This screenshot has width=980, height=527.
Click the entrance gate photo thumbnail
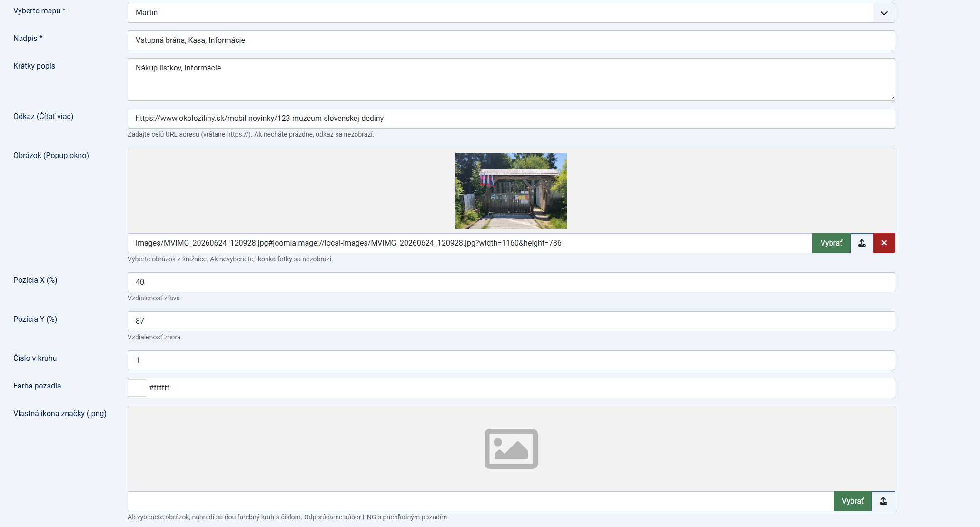[511, 190]
